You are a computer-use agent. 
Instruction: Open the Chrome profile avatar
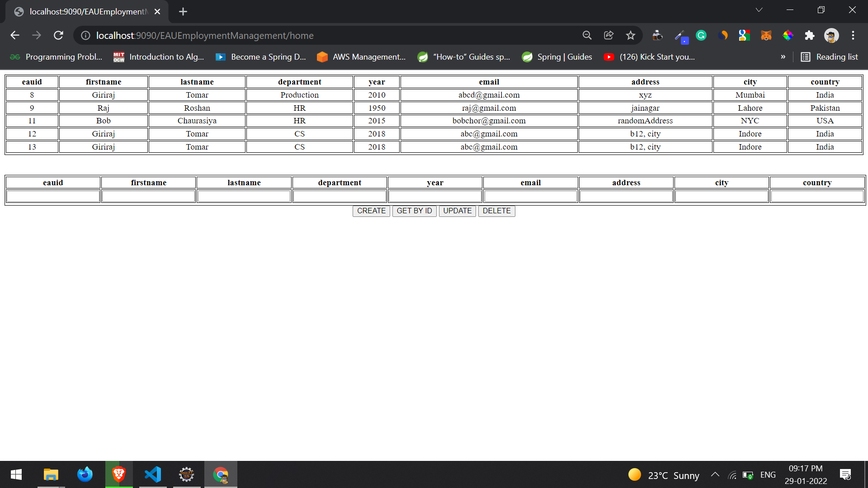pyautogui.click(x=831, y=35)
